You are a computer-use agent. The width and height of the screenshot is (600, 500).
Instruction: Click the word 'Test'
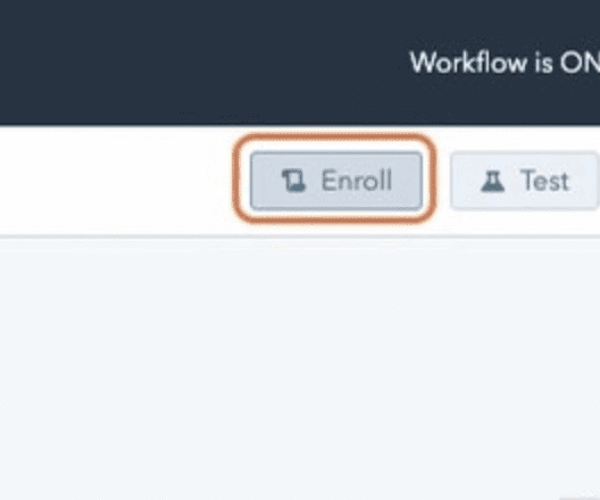point(545,181)
